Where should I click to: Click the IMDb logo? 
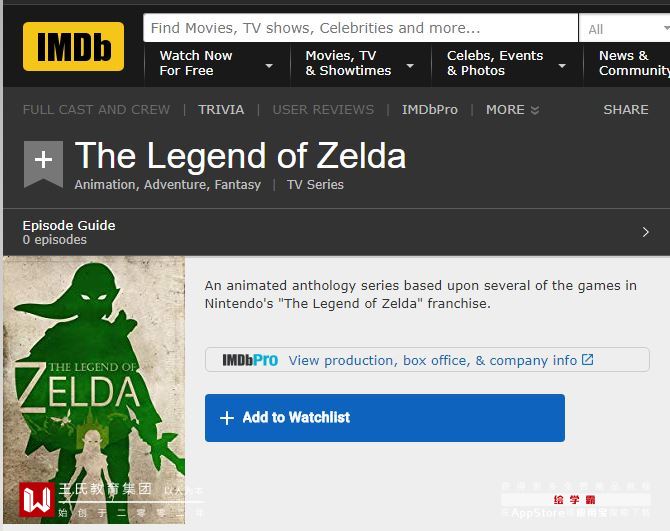[73, 46]
